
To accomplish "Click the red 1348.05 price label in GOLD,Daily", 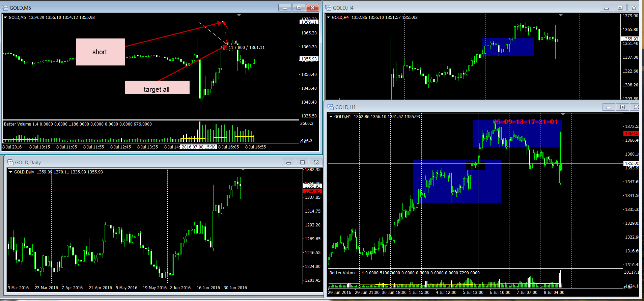I will (x=313, y=191).
